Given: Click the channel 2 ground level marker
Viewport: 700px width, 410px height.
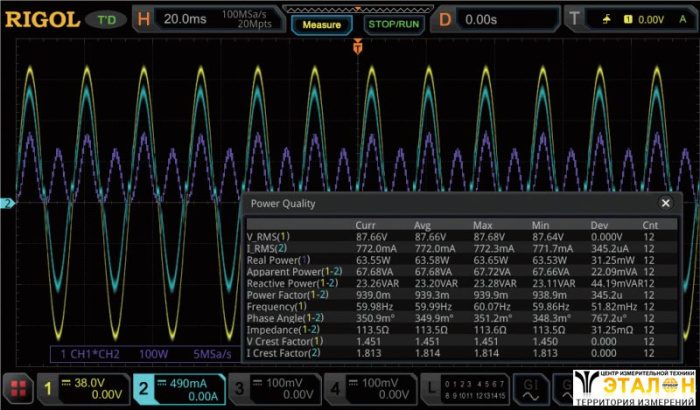Looking at the screenshot, I should 6,204.
